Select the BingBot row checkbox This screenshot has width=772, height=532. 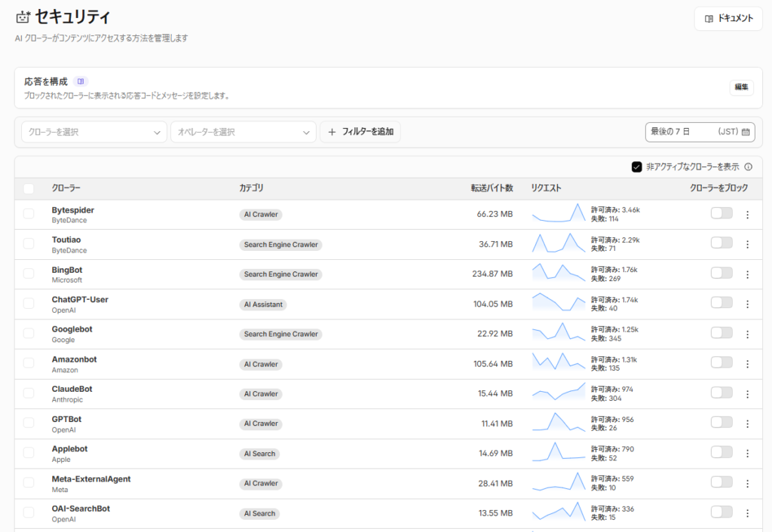coord(29,274)
